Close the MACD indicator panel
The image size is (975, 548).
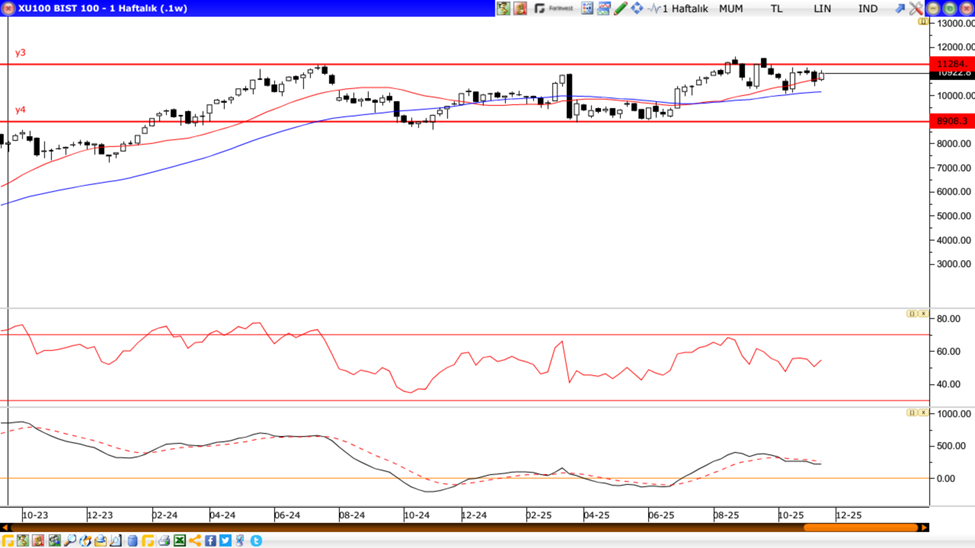point(922,412)
